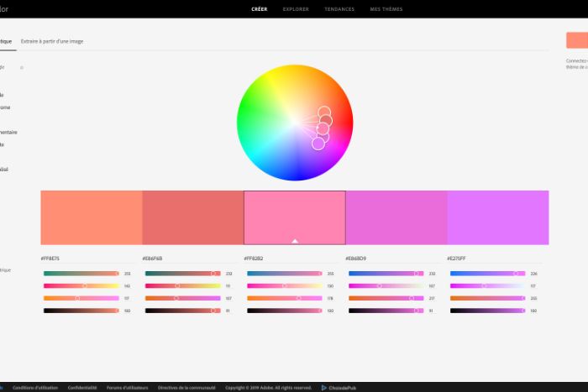Select the #E86F6B coral red swatch

coord(193,217)
